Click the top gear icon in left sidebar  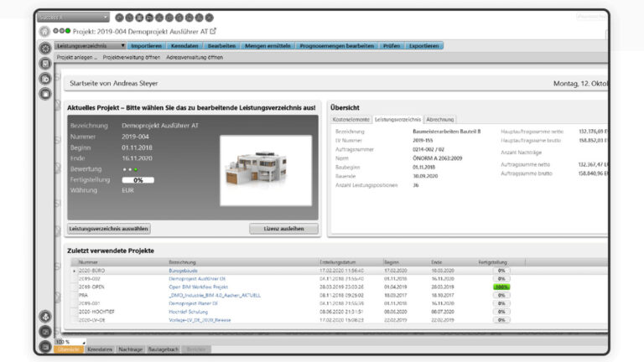tap(45, 48)
